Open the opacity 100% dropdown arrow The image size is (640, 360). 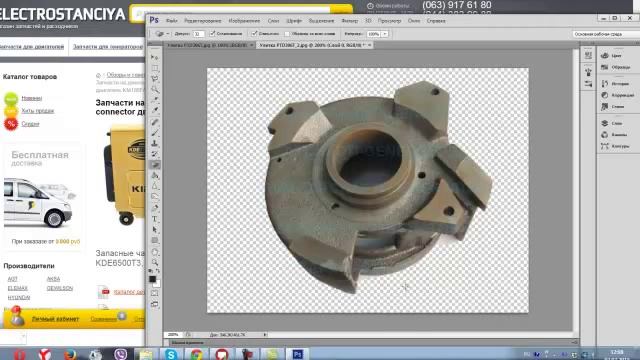point(384,34)
